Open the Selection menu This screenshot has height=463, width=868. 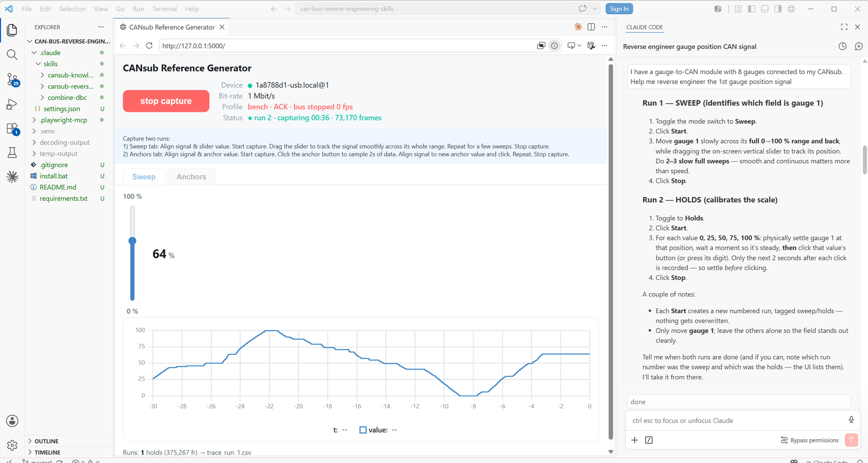[x=72, y=9]
